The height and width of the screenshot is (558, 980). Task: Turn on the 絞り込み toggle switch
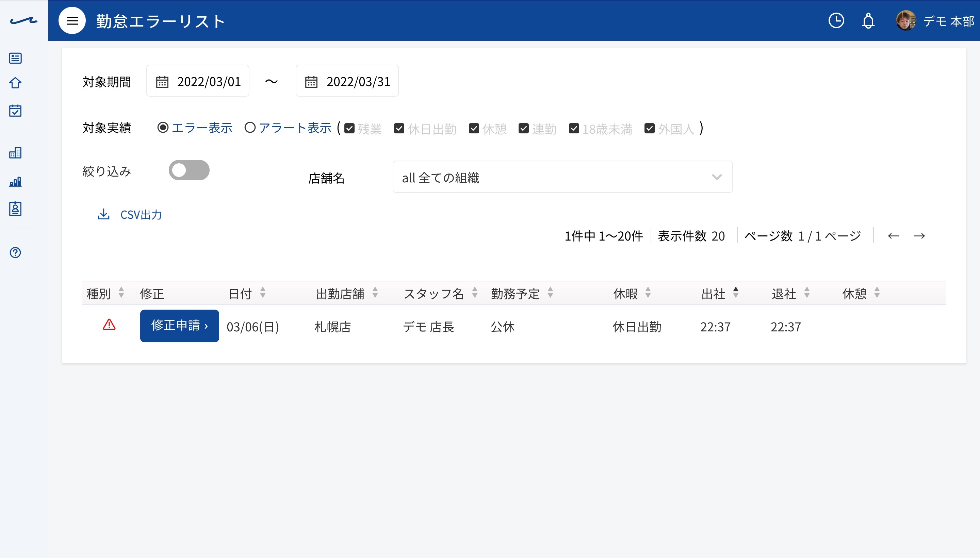189,170
